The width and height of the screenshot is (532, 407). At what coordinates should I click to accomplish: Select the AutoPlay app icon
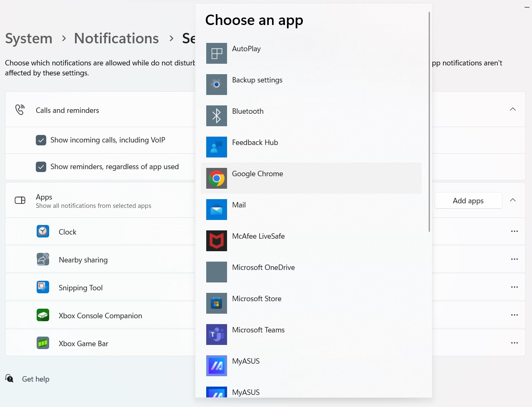[x=217, y=53]
